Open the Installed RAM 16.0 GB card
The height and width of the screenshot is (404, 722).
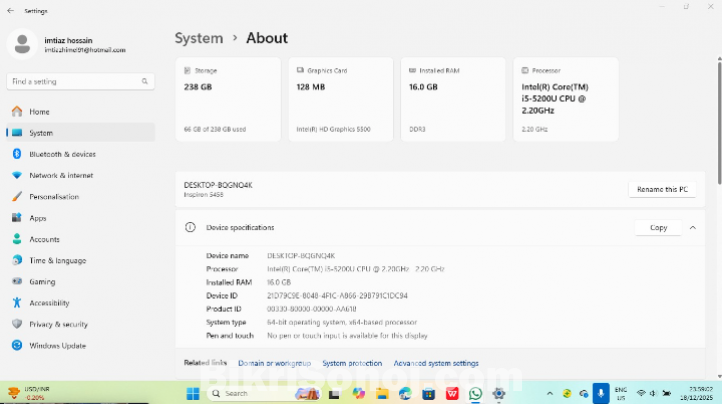point(453,99)
